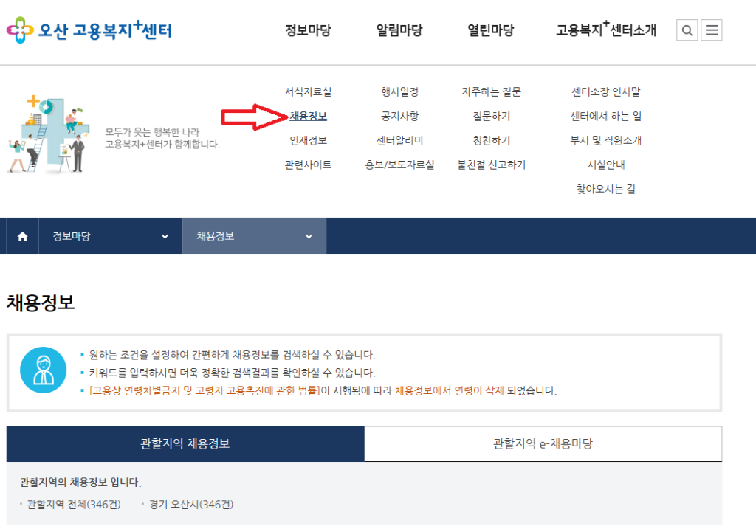Open the 서식자료실 link
756x532 pixels.
point(306,91)
